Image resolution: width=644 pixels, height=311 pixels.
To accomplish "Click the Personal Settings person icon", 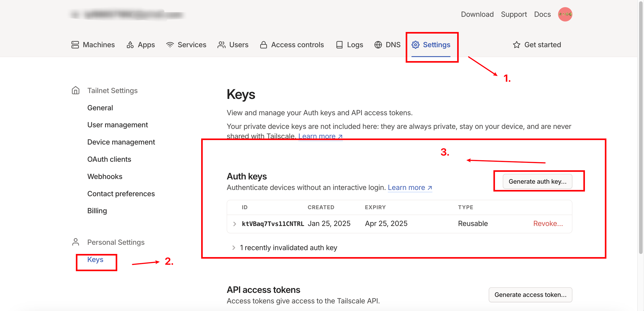I will [75, 242].
